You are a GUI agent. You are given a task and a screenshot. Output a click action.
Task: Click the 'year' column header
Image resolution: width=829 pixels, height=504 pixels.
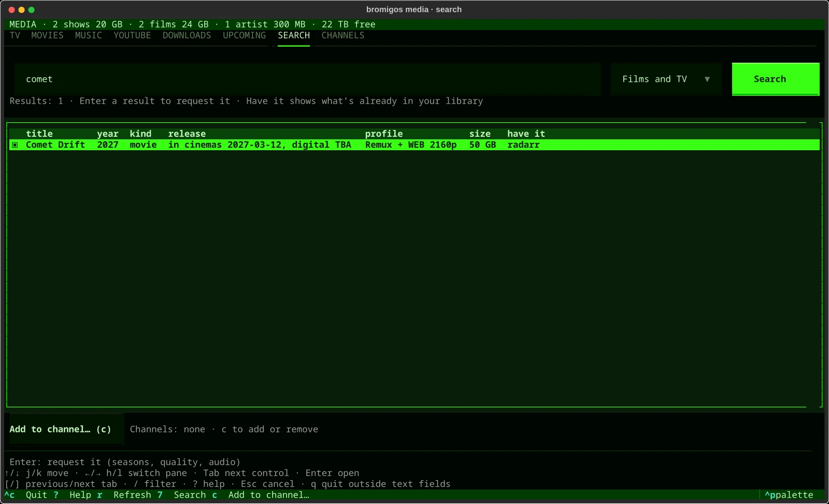coord(108,134)
